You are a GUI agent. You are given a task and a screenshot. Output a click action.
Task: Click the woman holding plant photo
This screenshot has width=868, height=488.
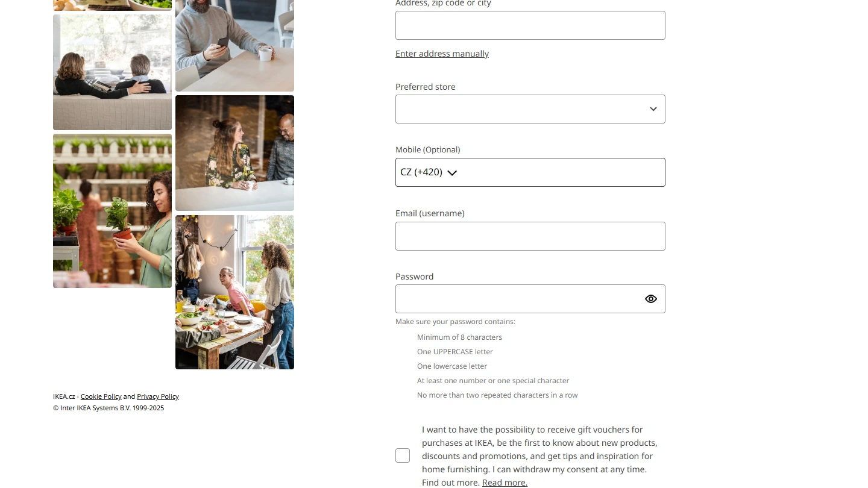(112, 211)
